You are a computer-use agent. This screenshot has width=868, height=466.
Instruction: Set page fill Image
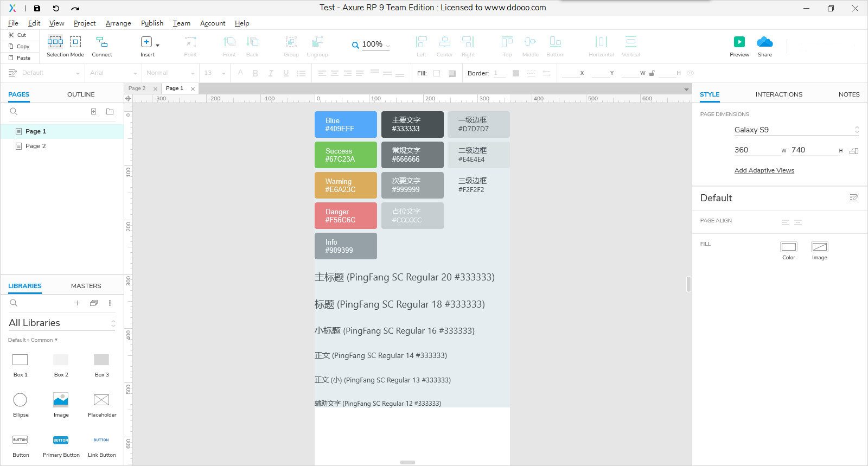(820, 250)
